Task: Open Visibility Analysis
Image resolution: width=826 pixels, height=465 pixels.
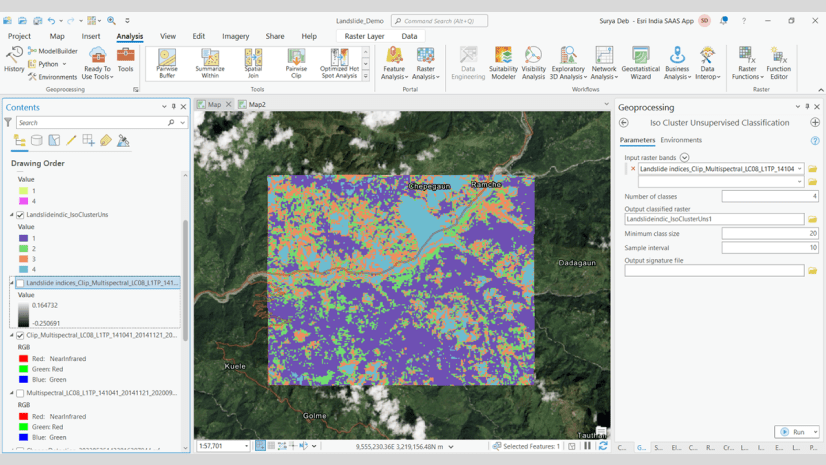Action: [533, 63]
